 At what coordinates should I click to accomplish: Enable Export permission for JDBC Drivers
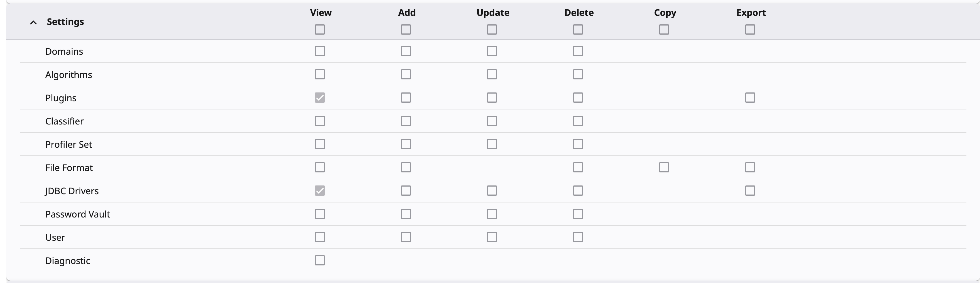pos(750,191)
